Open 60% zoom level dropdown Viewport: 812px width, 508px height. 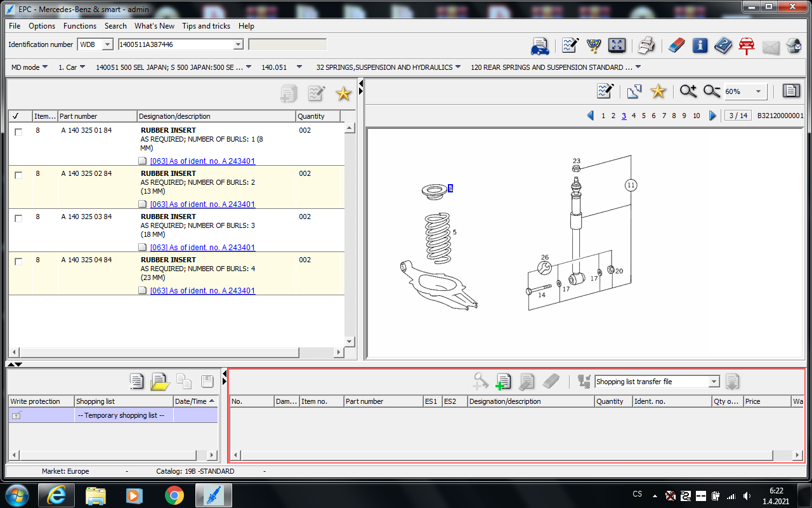click(758, 91)
